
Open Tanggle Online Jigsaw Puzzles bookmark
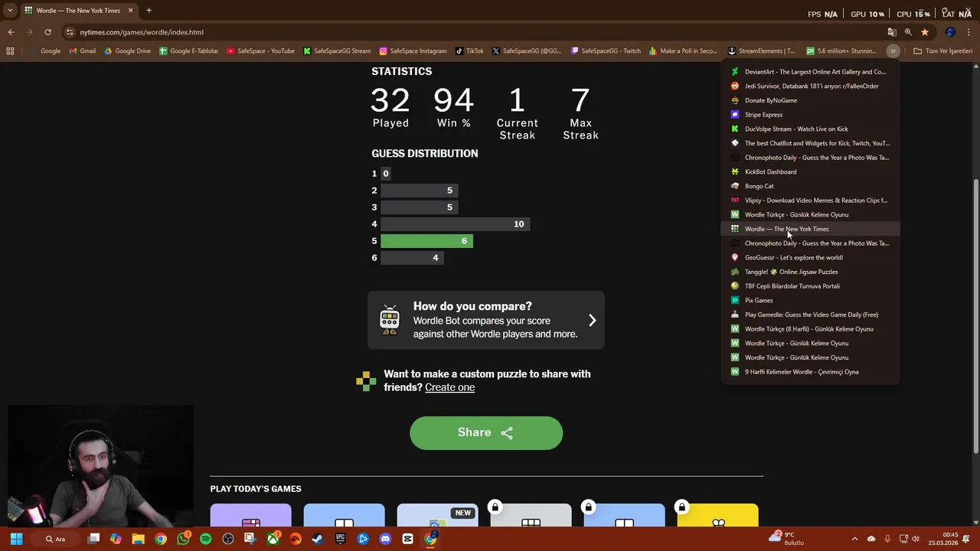click(810, 272)
